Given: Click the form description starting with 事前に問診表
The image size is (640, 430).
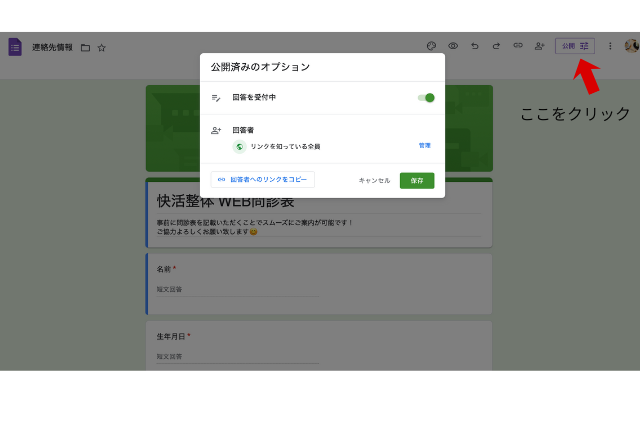Looking at the screenshot, I should pyautogui.click(x=254, y=227).
